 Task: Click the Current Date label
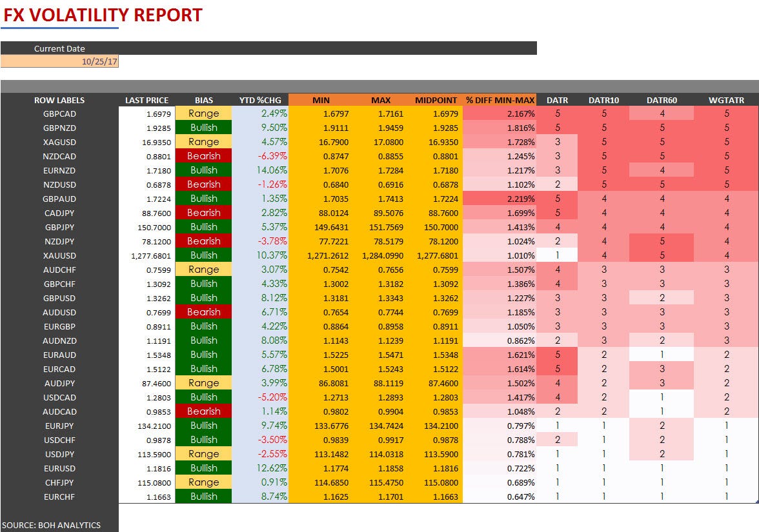[x=59, y=48]
